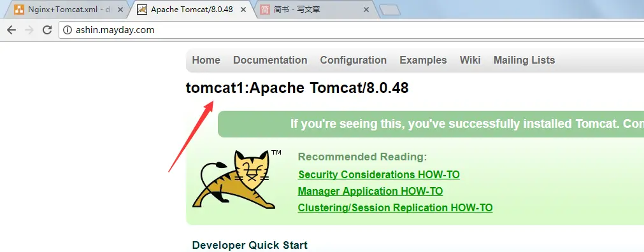
Task: Open the Home navigation link
Action: click(206, 60)
